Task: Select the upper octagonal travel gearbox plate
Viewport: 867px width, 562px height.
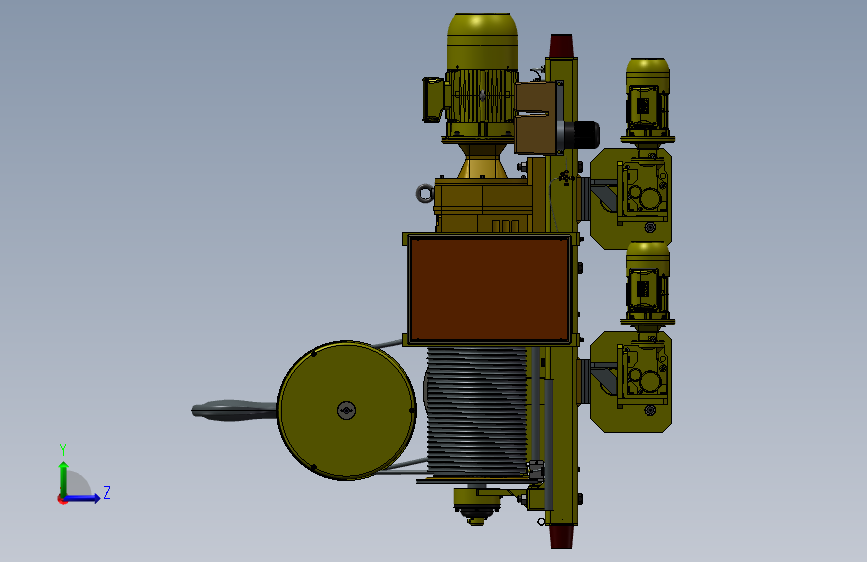Action: 631,199
